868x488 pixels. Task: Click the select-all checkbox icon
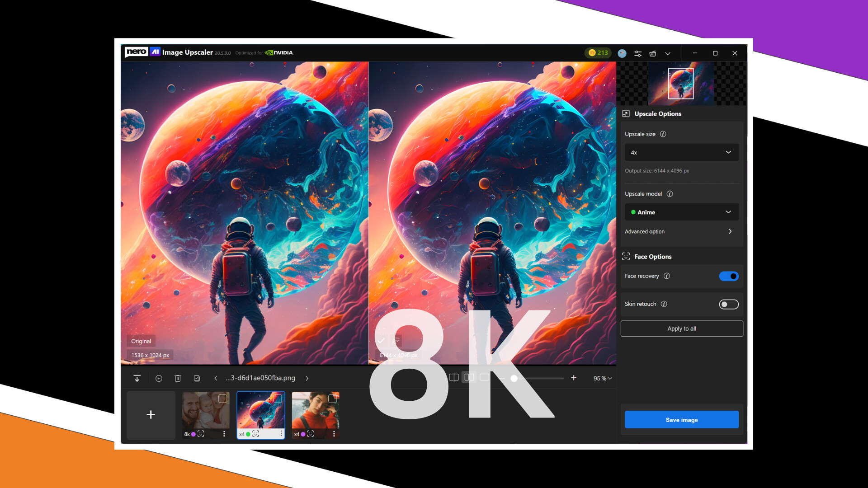pos(197,378)
